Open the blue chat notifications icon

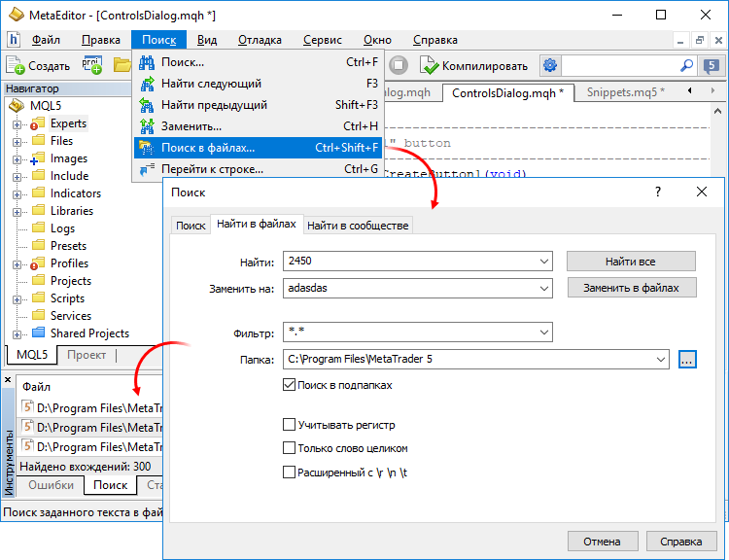coord(712,66)
